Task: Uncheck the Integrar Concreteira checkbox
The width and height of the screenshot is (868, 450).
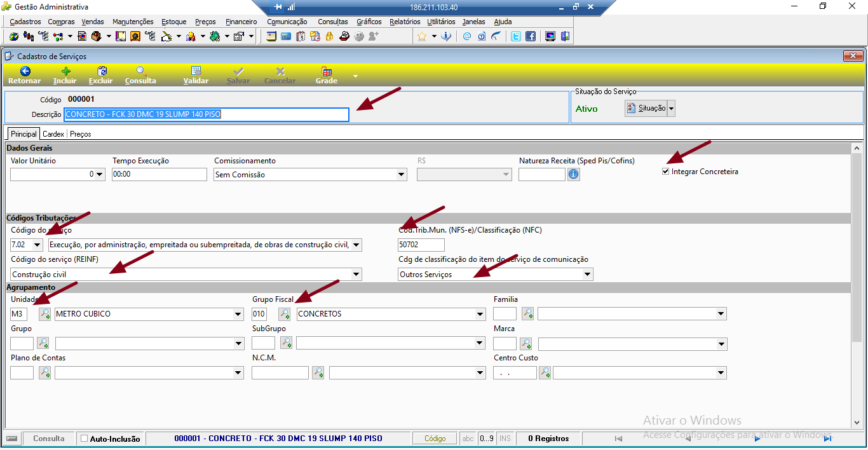Action: (666, 172)
